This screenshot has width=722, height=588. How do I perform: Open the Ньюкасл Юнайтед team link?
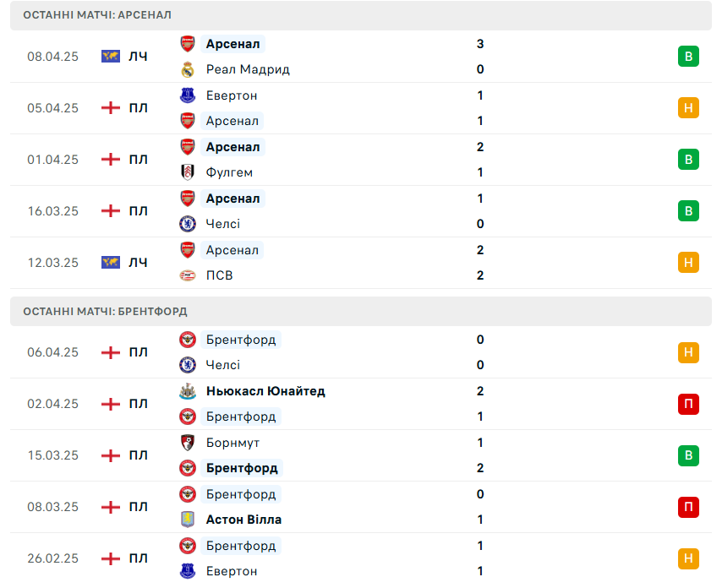point(265,391)
